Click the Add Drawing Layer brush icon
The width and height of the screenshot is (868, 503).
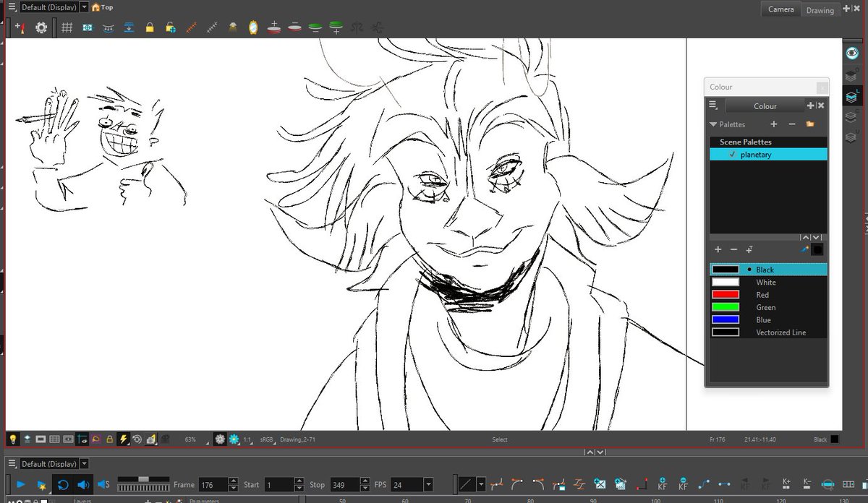coord(20,27)
